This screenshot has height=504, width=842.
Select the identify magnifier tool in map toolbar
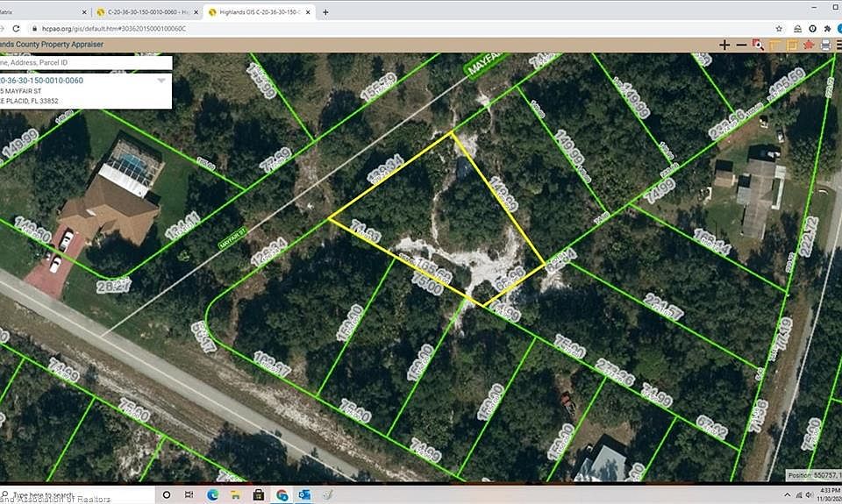tap(758, 45)
